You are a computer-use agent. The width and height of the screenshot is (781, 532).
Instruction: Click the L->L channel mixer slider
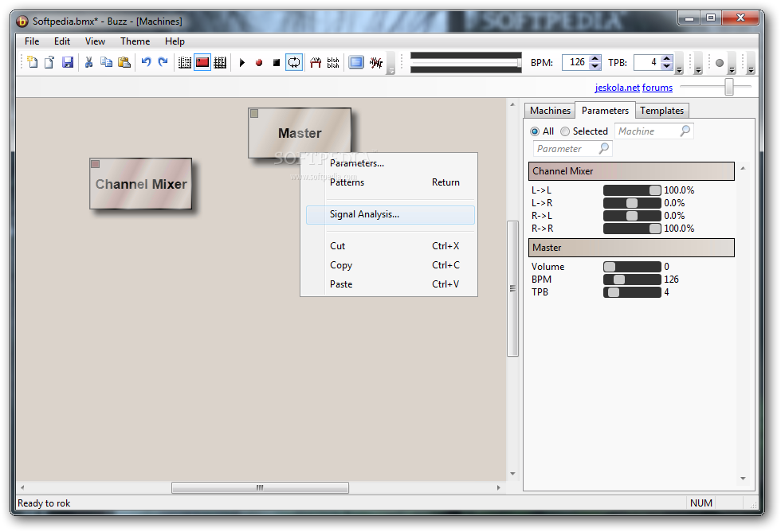632,190
